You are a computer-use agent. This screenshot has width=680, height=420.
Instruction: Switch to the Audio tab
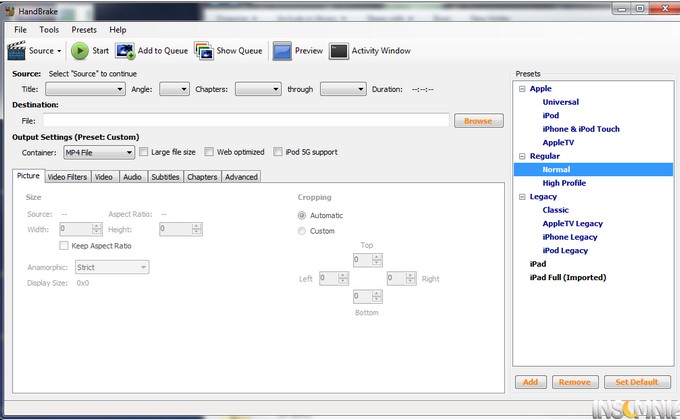click(x=133, y=177)
